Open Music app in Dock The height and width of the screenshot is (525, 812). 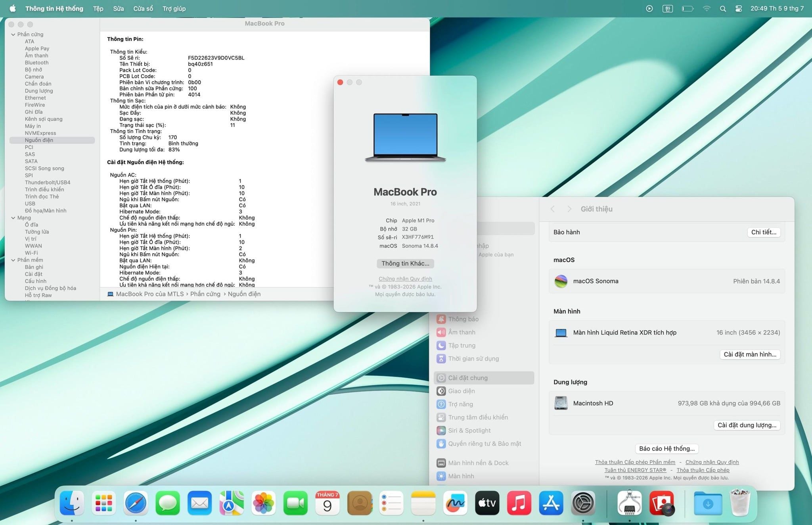pos(519,503)
